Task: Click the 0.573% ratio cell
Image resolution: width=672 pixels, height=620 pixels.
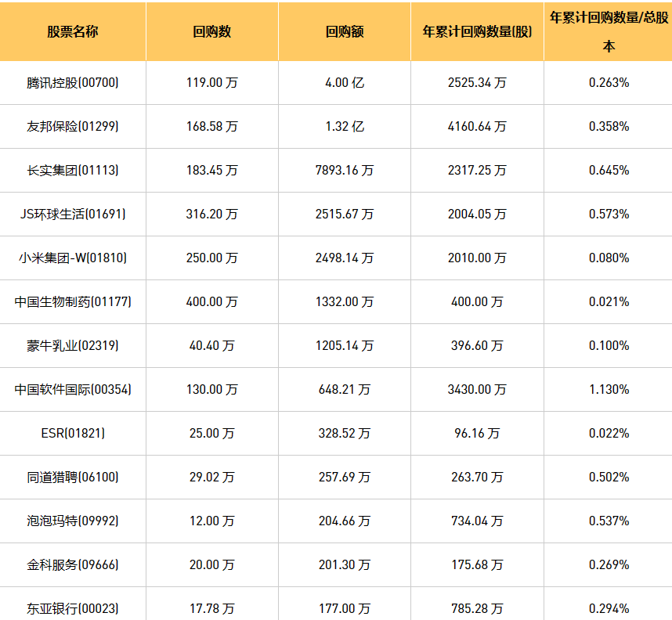Action: pyautogui.click(x=609, y=214)
